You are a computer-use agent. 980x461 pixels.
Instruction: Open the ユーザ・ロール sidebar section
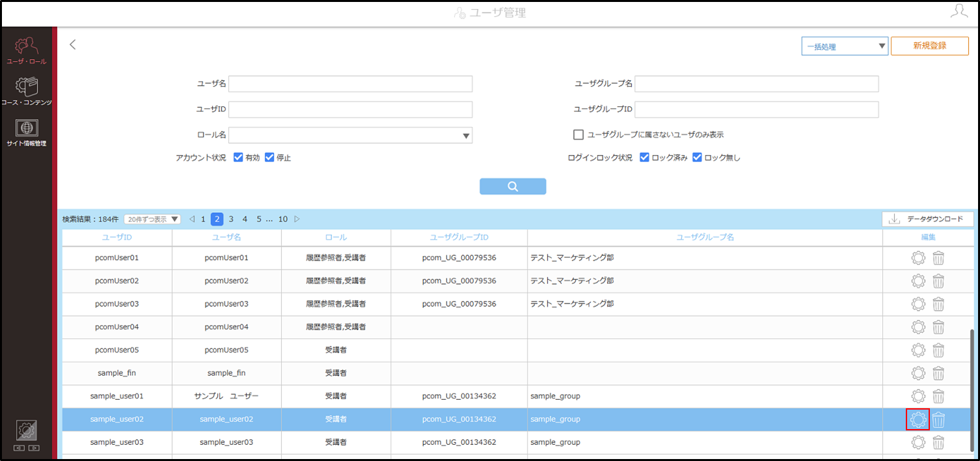point(26,51)
